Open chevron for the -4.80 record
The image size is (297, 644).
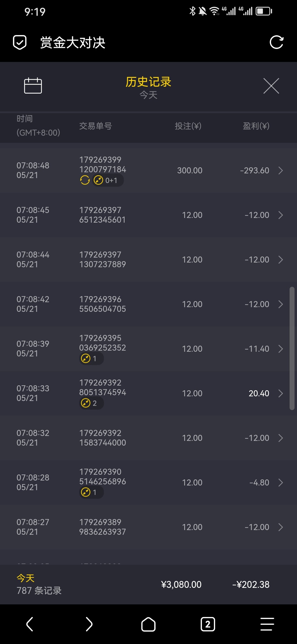(280, 482)
